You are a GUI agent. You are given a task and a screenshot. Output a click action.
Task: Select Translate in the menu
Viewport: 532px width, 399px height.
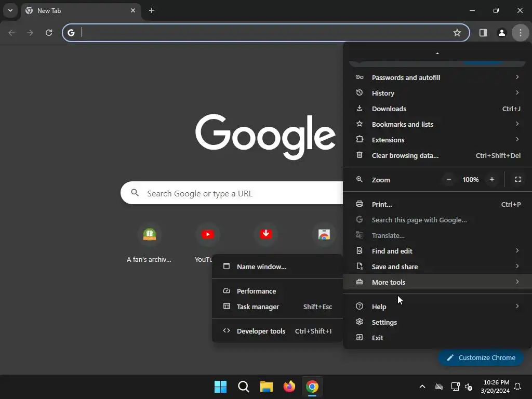coord(437,235)
